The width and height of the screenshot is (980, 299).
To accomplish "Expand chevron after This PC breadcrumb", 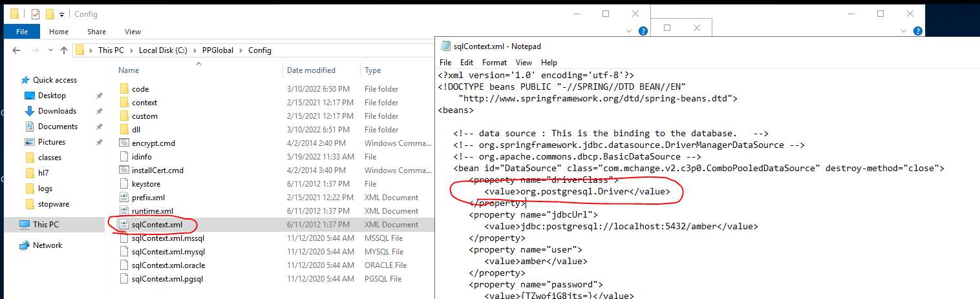I will (132, 50).
